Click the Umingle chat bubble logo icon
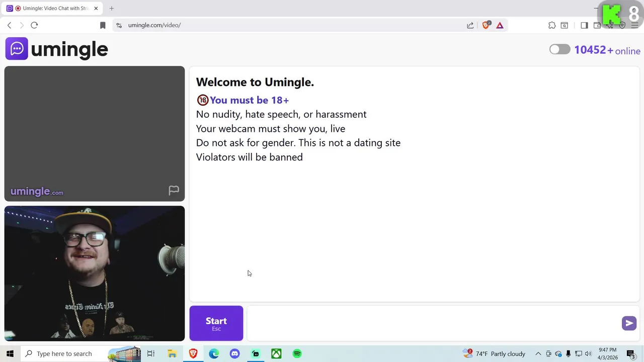The width and height of the screenshot is (644, 362). point(17,49)
